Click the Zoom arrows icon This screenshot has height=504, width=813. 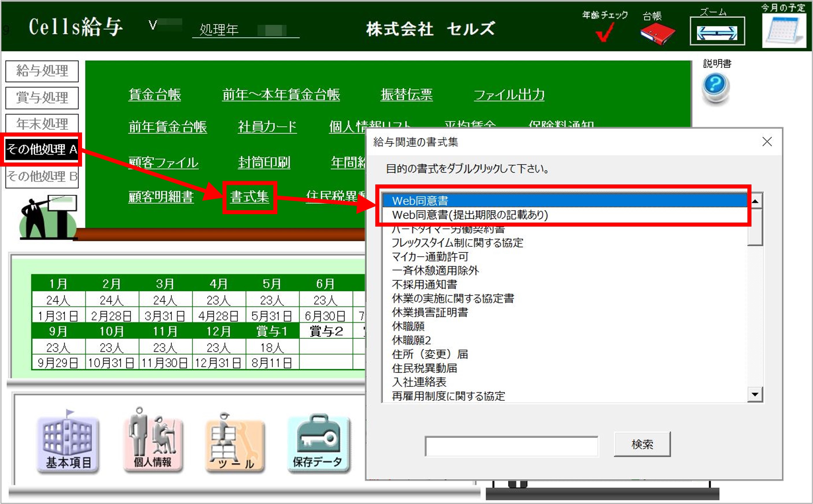pyautogui.click(x=717, y=32)
